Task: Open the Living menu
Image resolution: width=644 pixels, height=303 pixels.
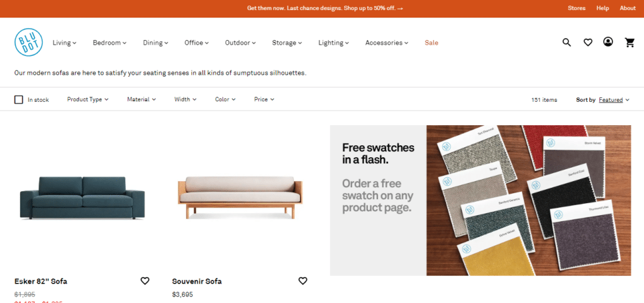Action: (x=65, y=43)
